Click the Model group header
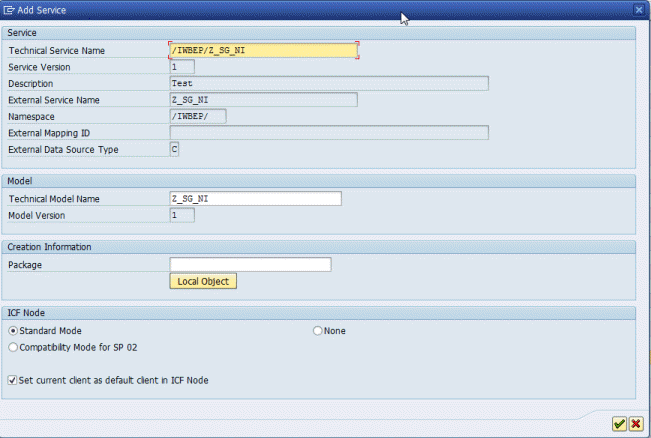 coord(20,181)
